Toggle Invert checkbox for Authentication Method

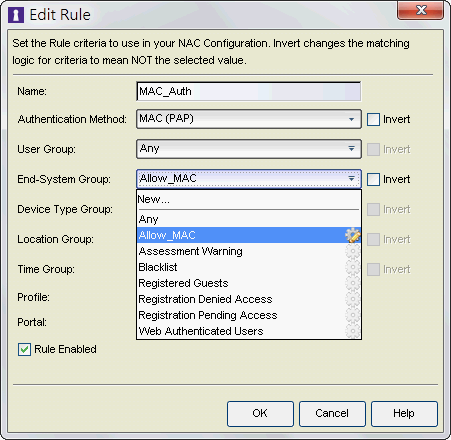click(373, 119)
